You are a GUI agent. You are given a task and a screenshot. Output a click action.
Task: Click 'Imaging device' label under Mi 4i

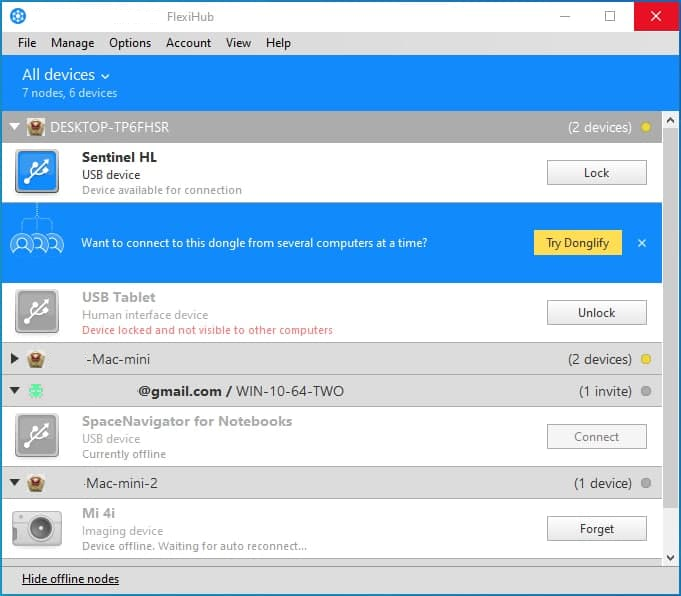122,531
